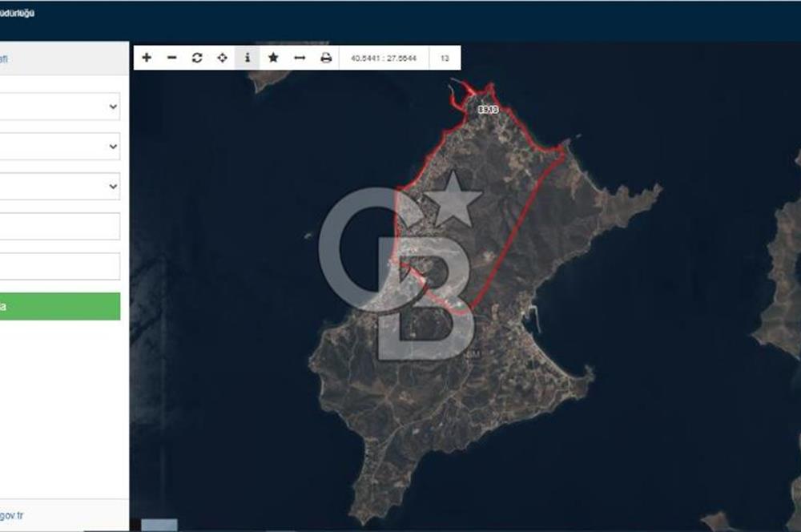Image resolution: width=801 pixels, height=532 pixels.
Task: Focus the upper text input field
Action: pyautogui.click(x=59, y=226)
